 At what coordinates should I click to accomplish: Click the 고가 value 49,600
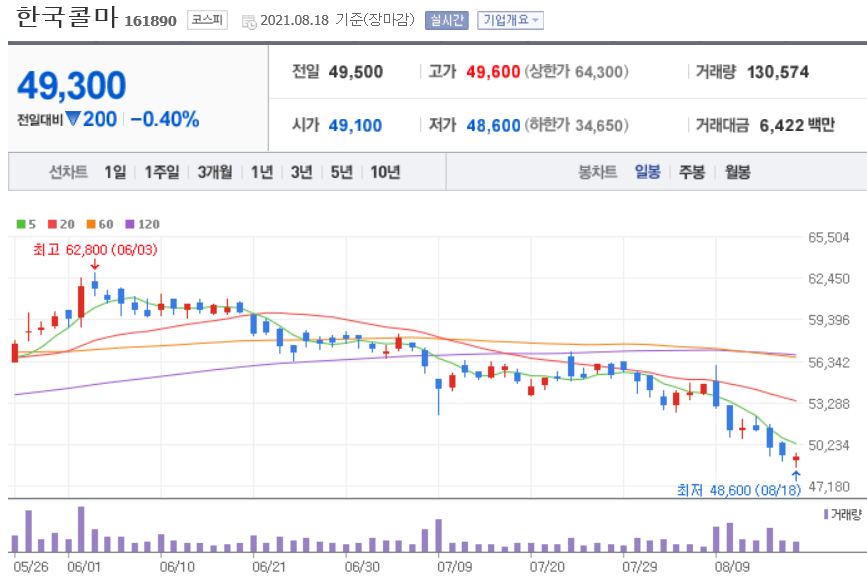tap(493, 72)
